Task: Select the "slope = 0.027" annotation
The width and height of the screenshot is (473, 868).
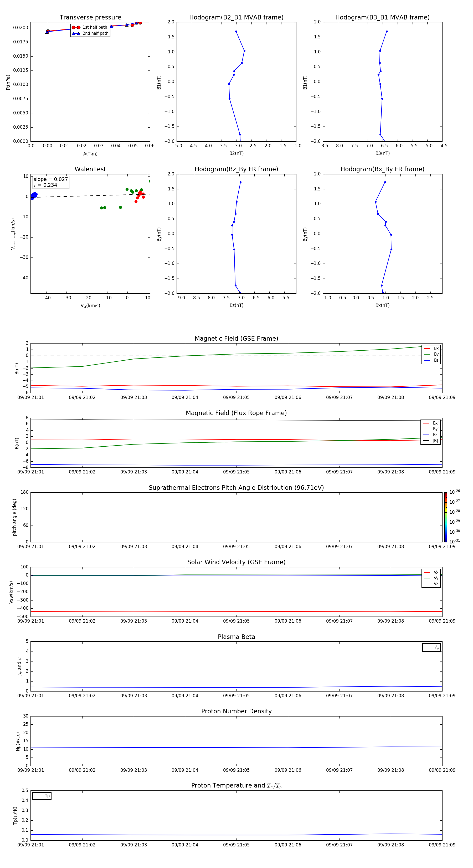Action: tap(50, 179)
